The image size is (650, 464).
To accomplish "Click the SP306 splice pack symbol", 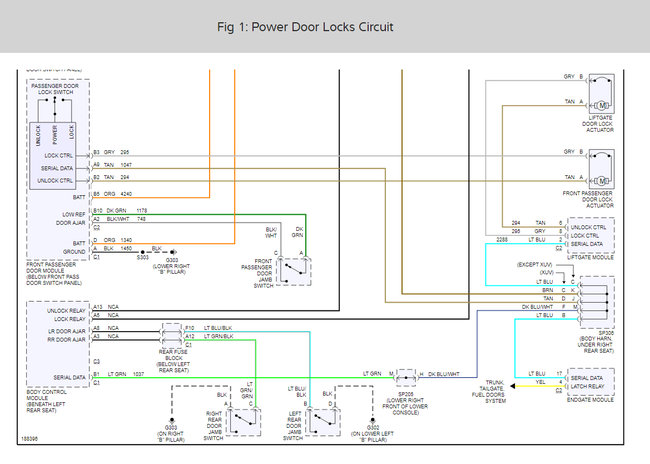I will coord(597,302).
